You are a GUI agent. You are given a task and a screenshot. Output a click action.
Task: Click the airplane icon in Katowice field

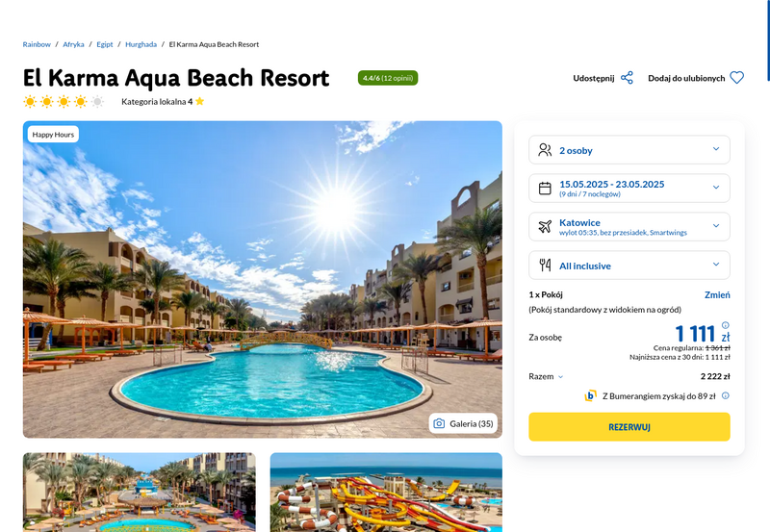tap(545, 226)
